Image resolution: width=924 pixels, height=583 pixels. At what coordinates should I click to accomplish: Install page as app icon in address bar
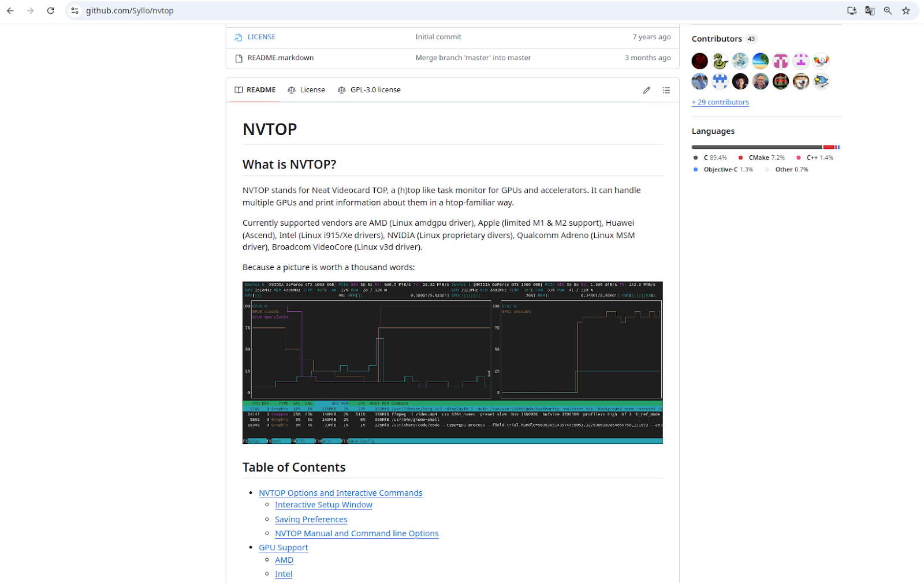[x=852, y=10]
